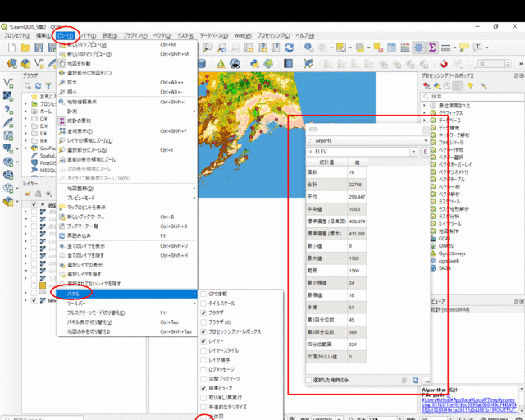Uncheck the ブラウザ panel checkbox
The image size is (525, 420).
click(203, 313)
